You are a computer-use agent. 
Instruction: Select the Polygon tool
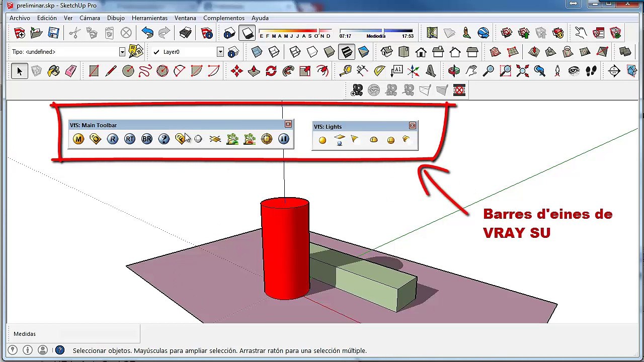pyautogui.click(x=163, y=71)
